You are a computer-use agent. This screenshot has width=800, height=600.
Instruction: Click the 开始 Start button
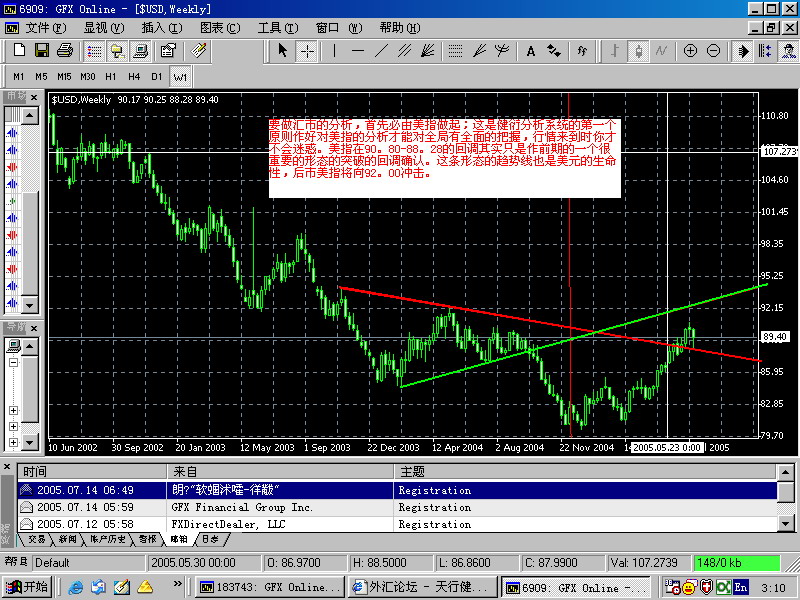pos(27,587)
